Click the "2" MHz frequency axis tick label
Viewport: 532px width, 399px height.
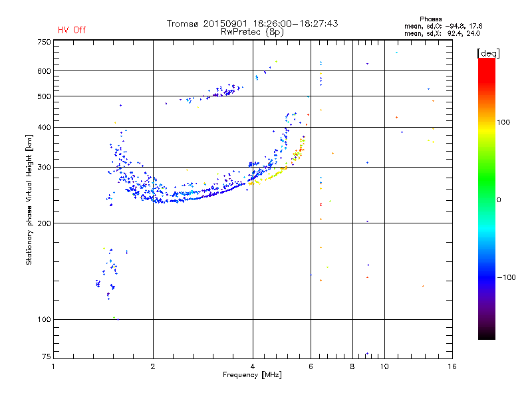tap(153, 366)
